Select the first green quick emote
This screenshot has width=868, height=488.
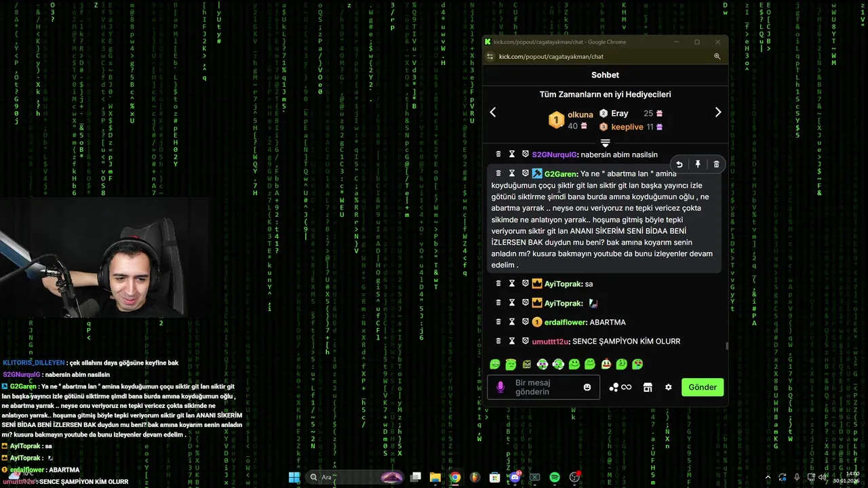pyautogui.click(x=495, y=365)
